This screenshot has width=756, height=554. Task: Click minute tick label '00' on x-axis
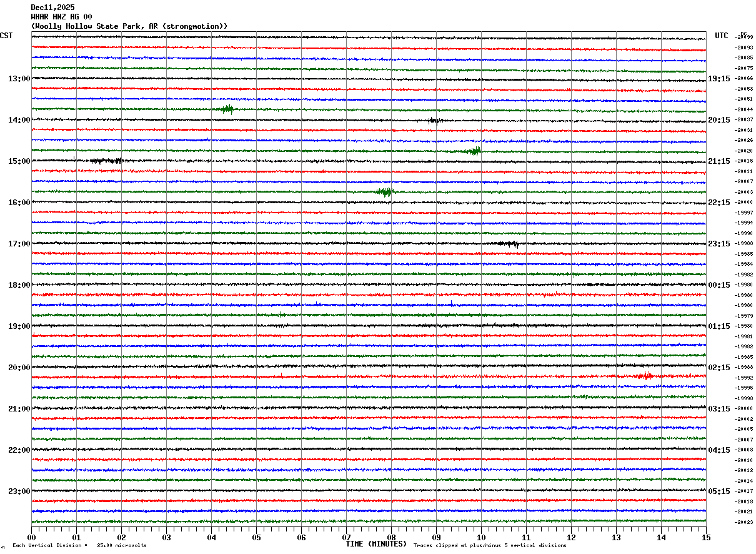[x=31, y=537]
